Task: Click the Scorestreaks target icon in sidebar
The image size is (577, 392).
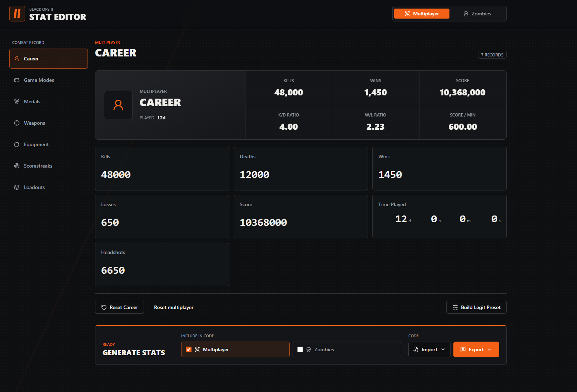Action: [17, 166]
